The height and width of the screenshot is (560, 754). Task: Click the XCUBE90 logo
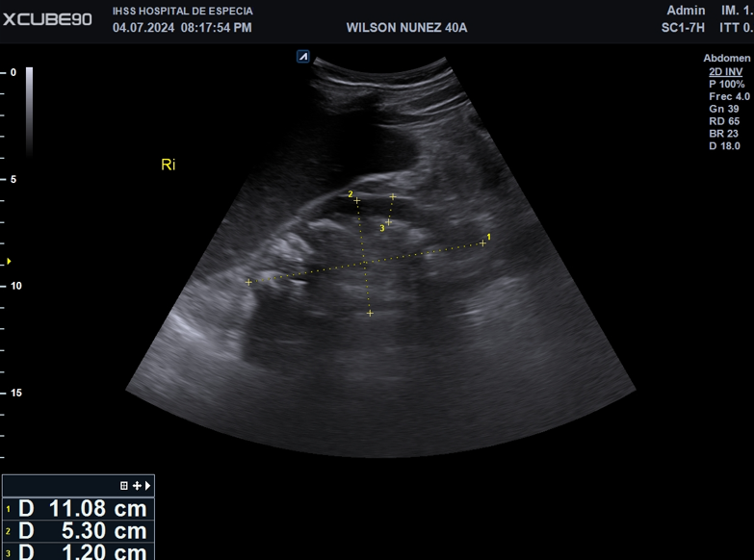[47, 19]
